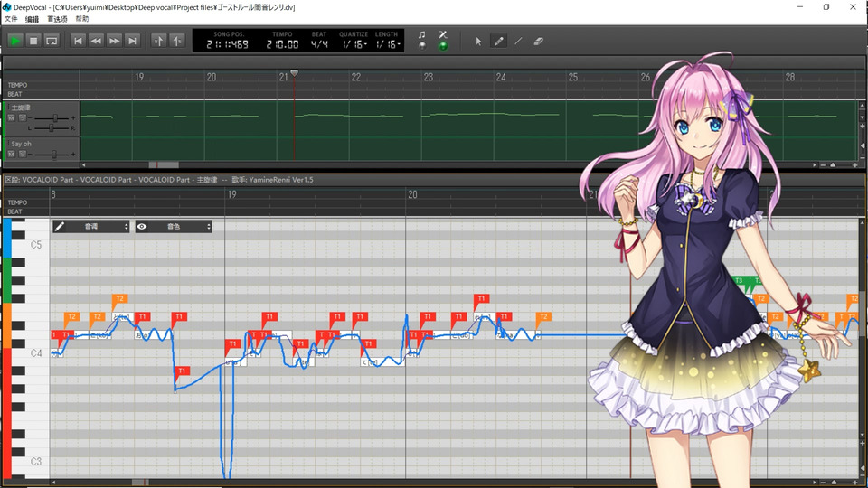868x488 pixels.
Task: Adjust the Say oh track volume slider
Action: pyautogui.click(x=53, y=155)
